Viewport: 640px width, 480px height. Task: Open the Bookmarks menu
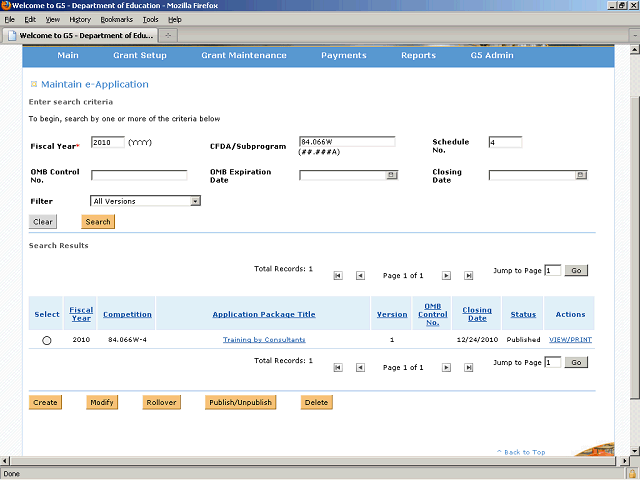[116, 19]
